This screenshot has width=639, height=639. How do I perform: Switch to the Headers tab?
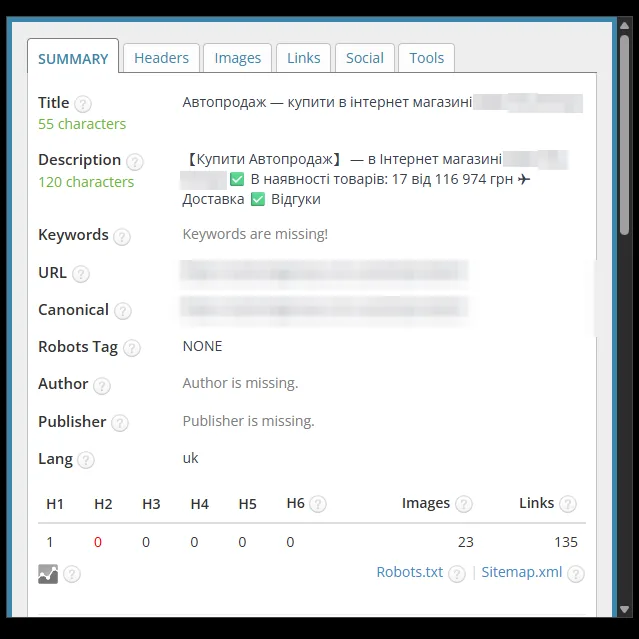click(161, 58)
